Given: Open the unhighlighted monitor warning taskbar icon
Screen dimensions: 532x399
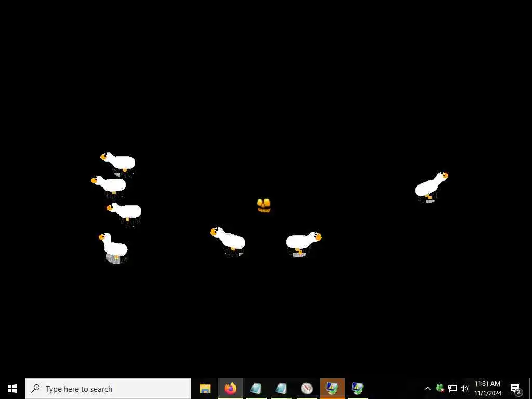Looking at the screenshot, I should (357, 389).
